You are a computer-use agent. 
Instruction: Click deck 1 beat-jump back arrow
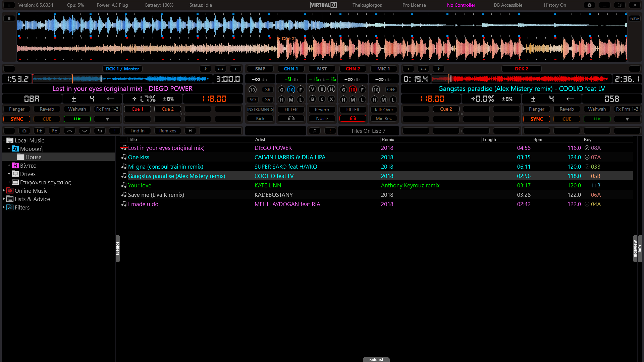coord(111,99)
